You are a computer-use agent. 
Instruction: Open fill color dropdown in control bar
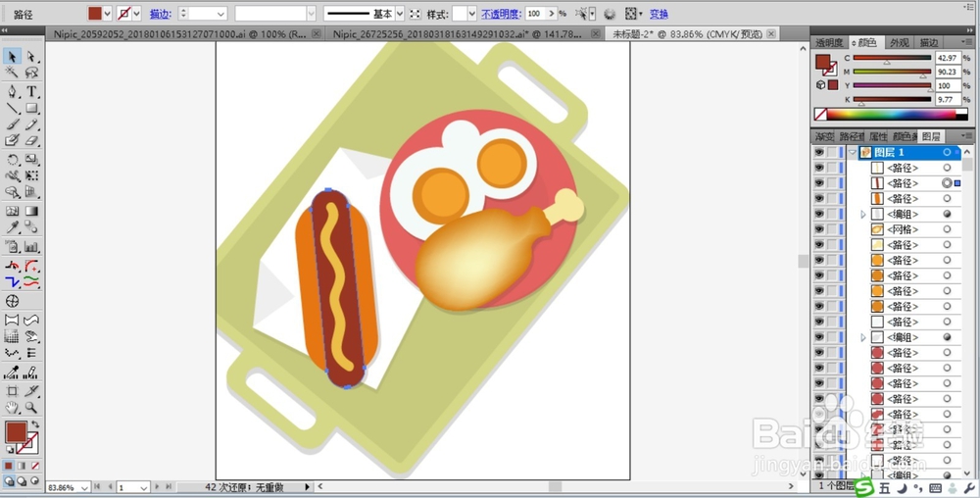tap(108, 13)
